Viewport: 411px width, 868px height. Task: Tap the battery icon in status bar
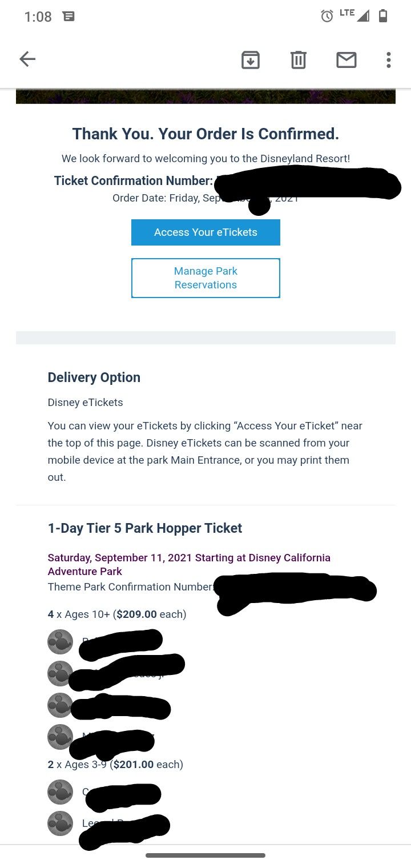click(x=383, y=16)
